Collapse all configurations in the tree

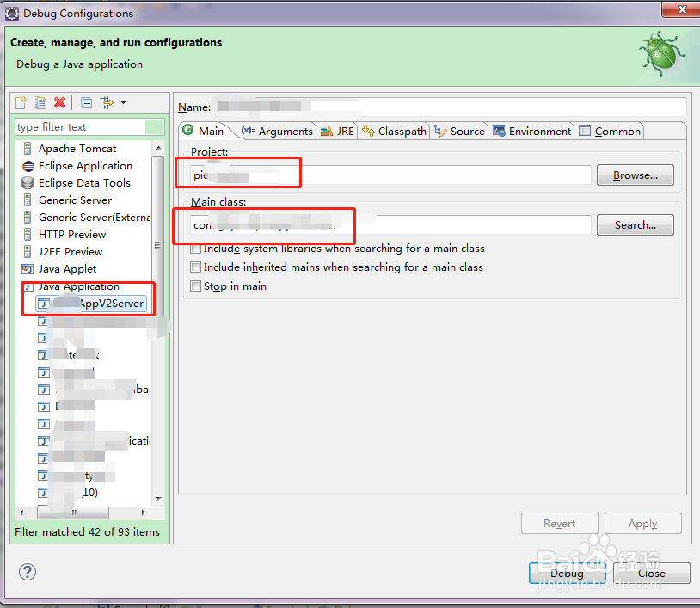point(87,102)
